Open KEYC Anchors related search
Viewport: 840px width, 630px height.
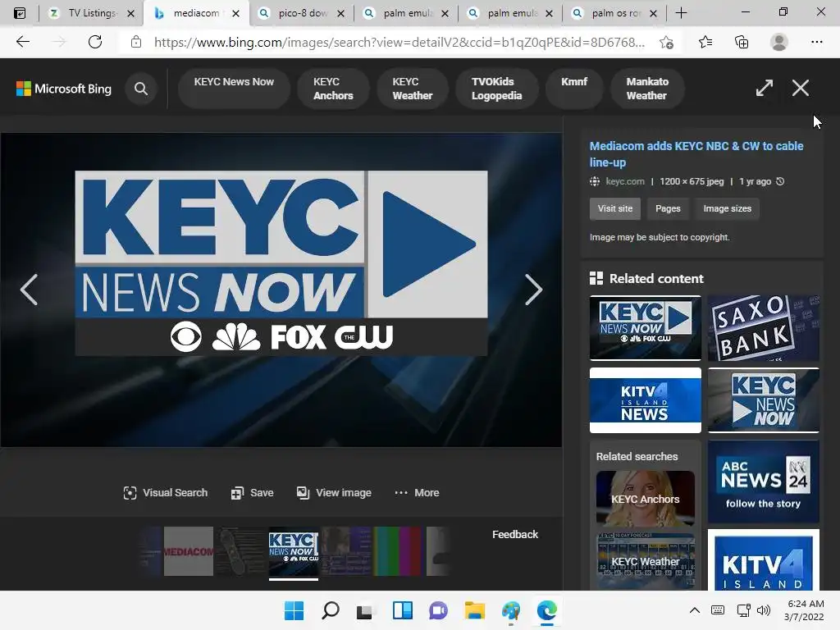[x=645, y=499]
